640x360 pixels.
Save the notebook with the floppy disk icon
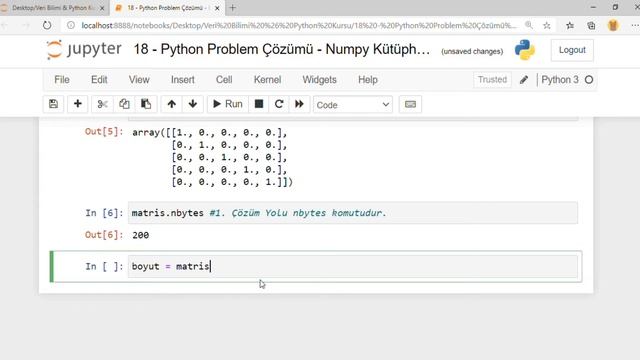tap(53, 104)
